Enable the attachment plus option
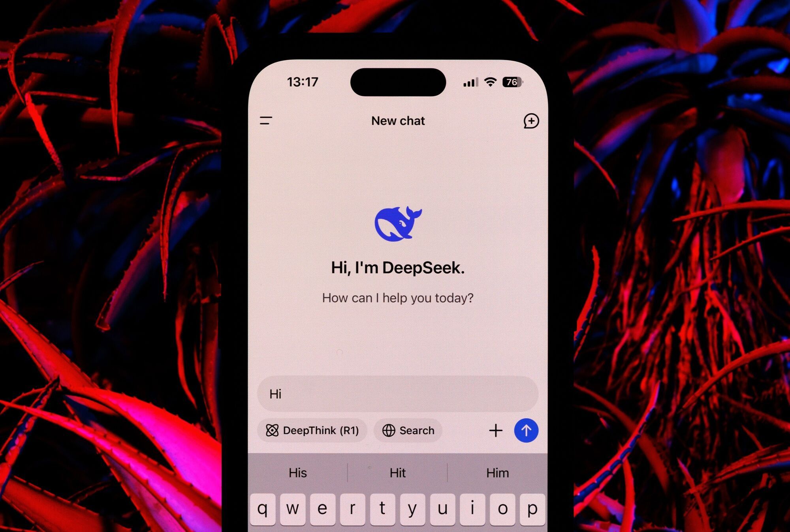The height and width of the screenshot is (532, 790). click(495, 430)
